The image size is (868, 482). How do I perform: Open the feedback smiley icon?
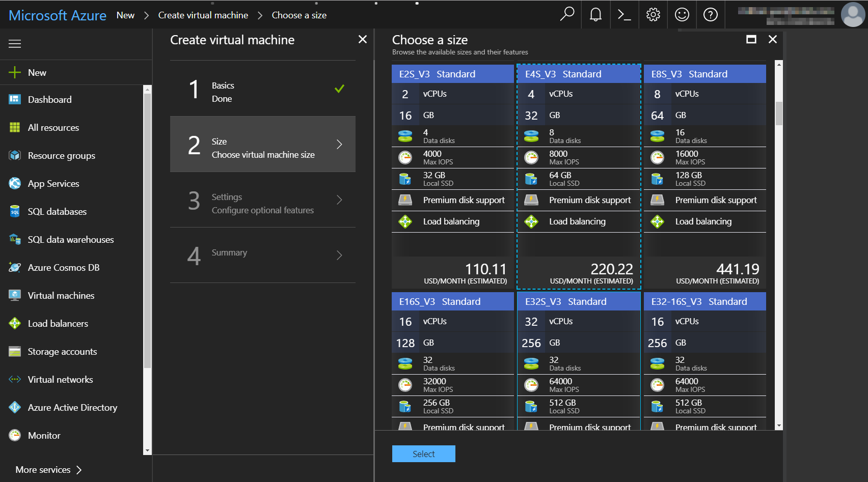682,15
